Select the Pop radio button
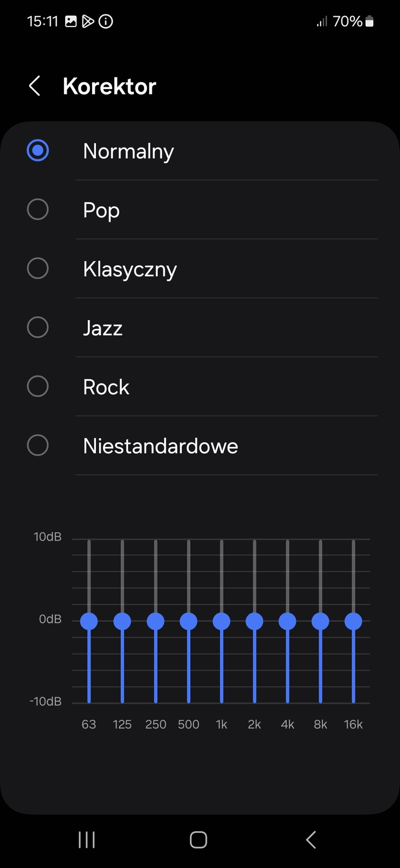This screenshot has height=868, width=400. (38, 209)
